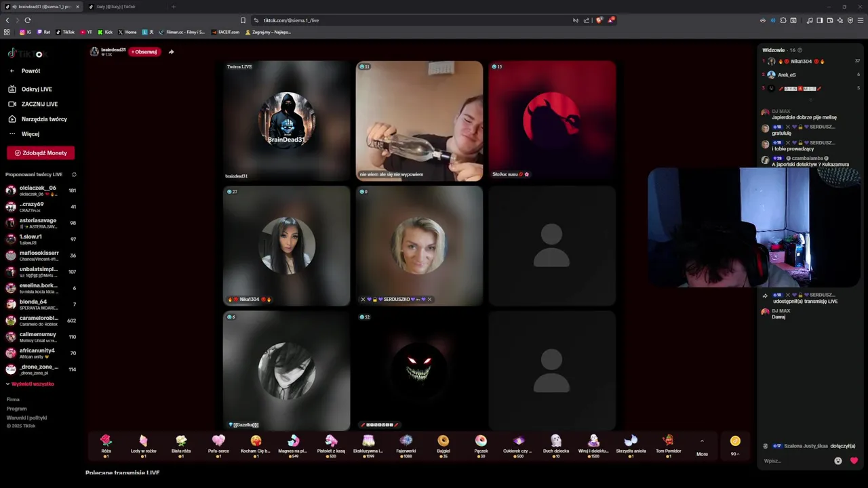This screenshot has width=868, height=488.
Task: Bookmark this page icon in address bar
Action: (x=243, y=20)
